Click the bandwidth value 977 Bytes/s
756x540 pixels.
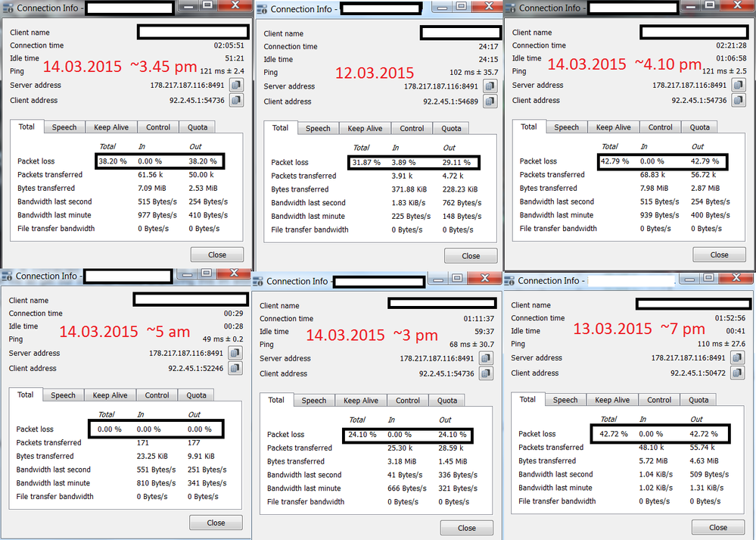(157, 215)
